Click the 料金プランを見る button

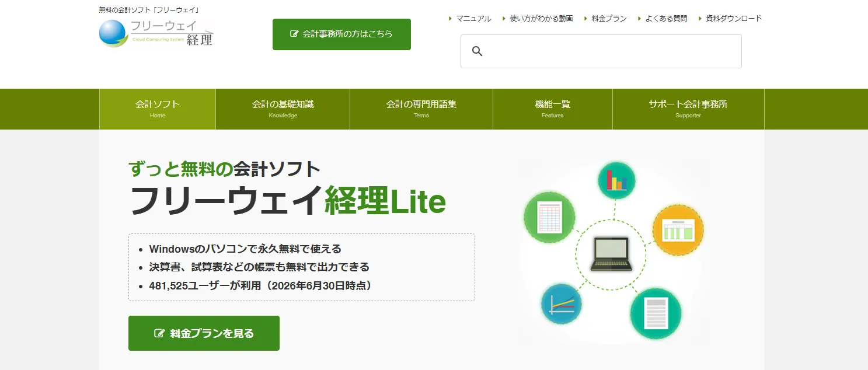pos(204,333)
